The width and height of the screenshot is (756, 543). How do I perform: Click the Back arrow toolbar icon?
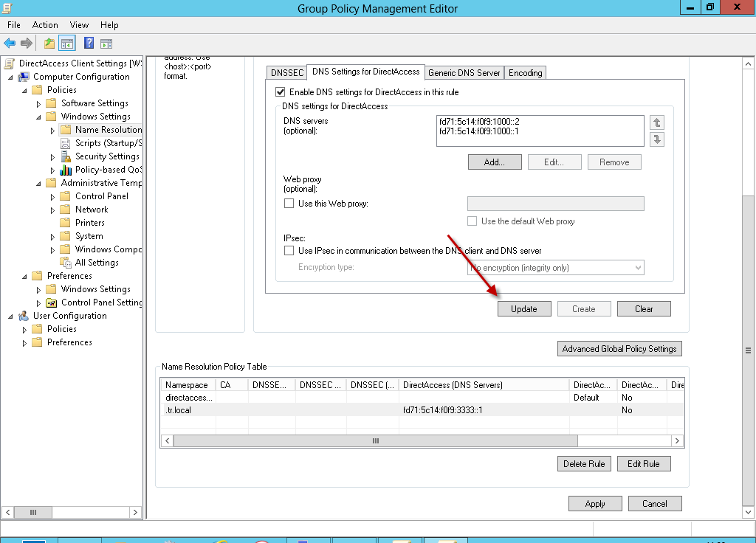pos(10,44)
